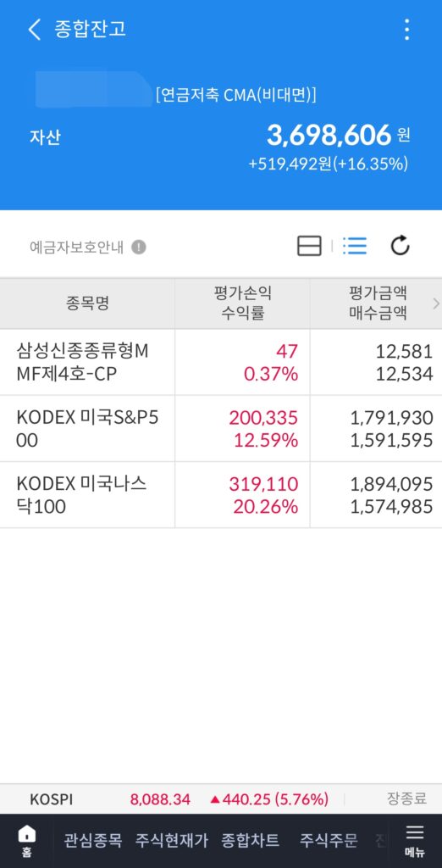Tap the 홈 home icon
This screenshot has height=868, width=442.
point(26,841)
